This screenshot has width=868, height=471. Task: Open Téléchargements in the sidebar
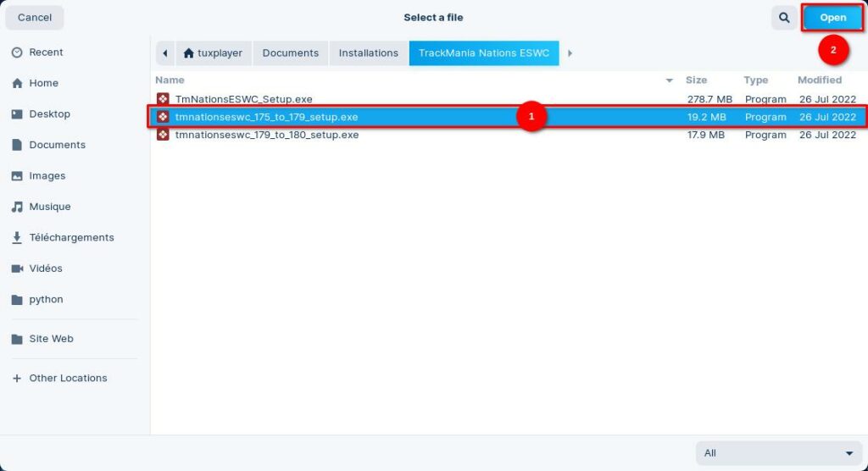click(71, 238)
